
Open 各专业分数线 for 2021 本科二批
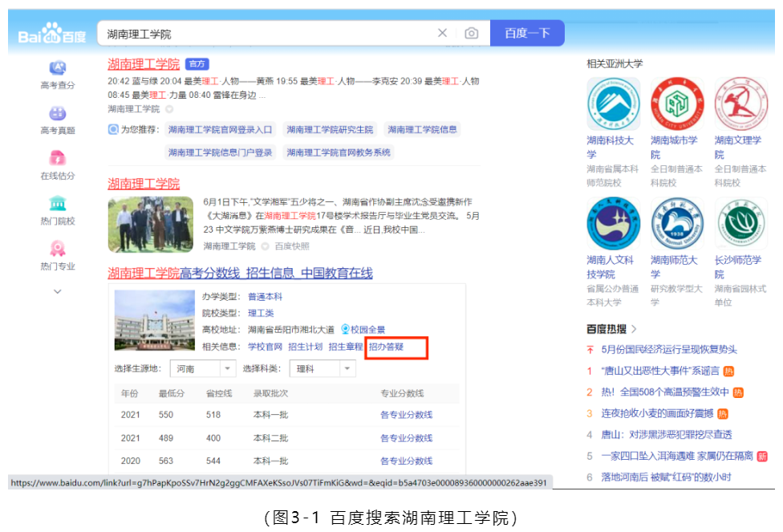(x=407, y=438)
